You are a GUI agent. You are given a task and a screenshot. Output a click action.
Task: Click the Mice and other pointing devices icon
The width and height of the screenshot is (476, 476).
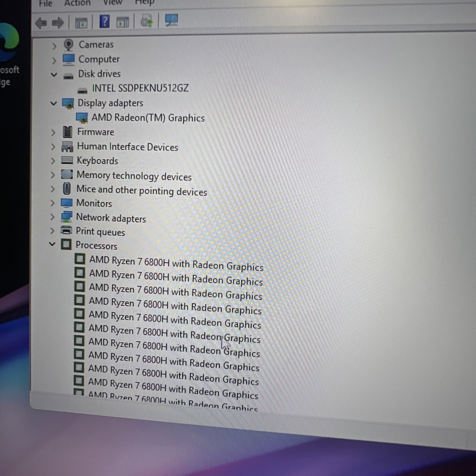67,189
